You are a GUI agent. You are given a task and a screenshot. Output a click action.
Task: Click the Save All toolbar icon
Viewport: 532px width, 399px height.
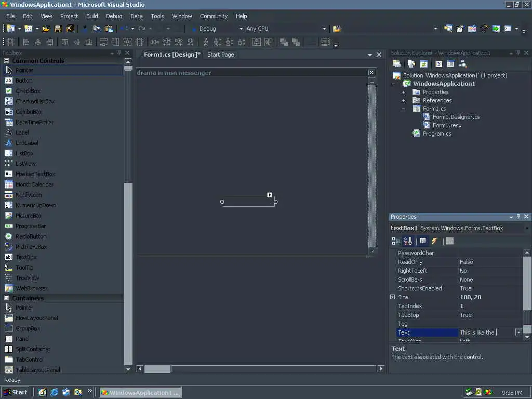point(70,29)
